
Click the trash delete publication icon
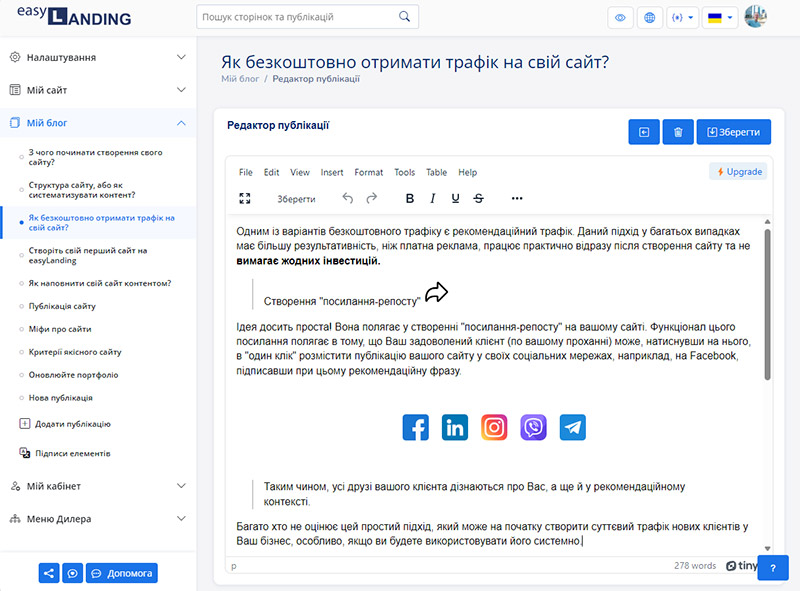click(678, 132)
